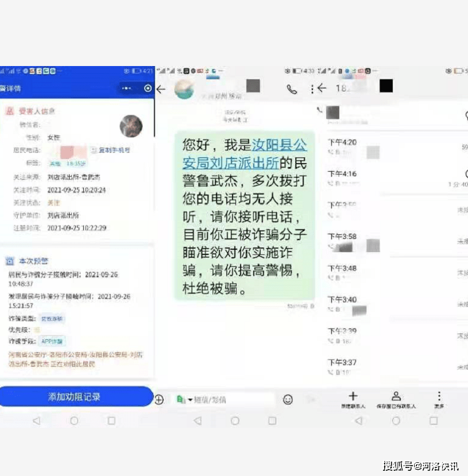The height and width of the screenshot is (476, 468).
Task: Open the 更多 three-dot menu at bottom
Action: 439,396
